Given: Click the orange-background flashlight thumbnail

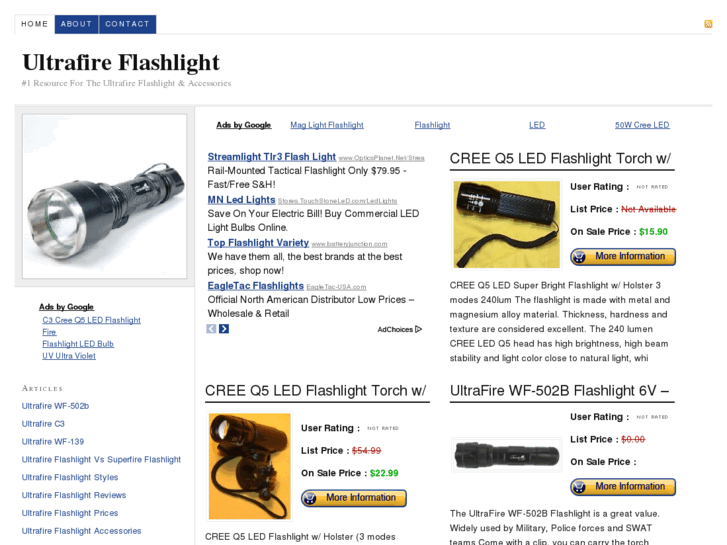Looking at the screenshot, I should (249, 466).
